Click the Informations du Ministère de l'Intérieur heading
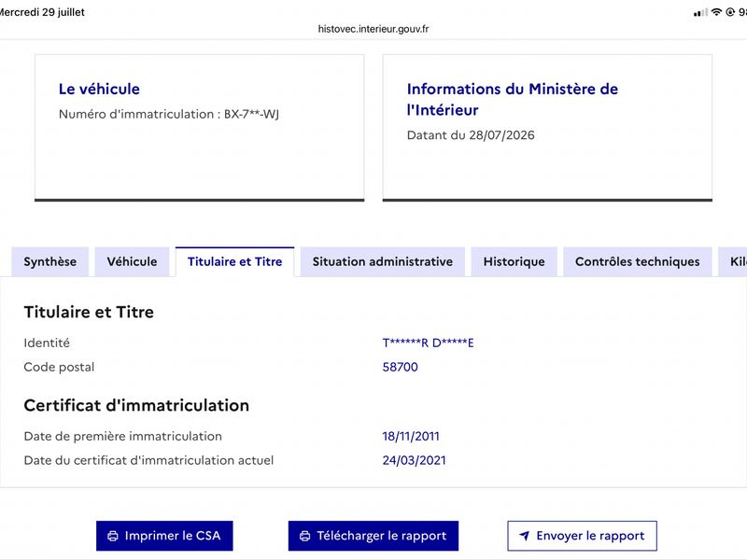747x560 pixels. [x=512, y=99]
